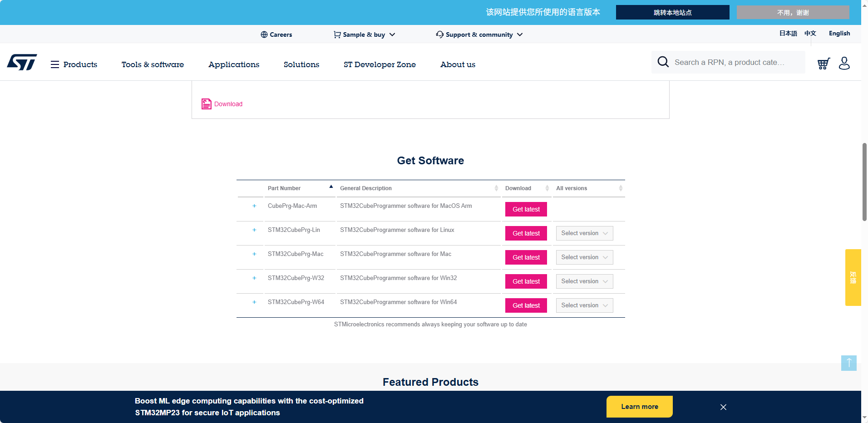Image resolution: width=868 pixels, height=423 pixels.
Task: Open Select version for STM32CubePrg-Lin
Action: (584, 233)
